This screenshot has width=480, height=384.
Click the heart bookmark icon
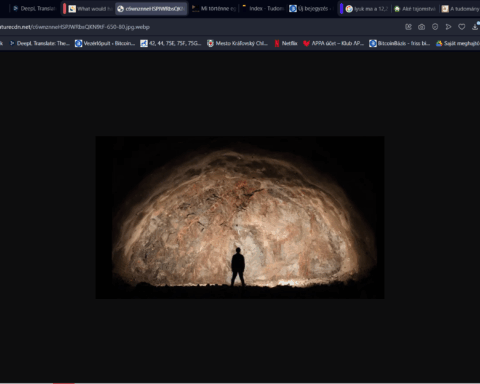point(462,27)
